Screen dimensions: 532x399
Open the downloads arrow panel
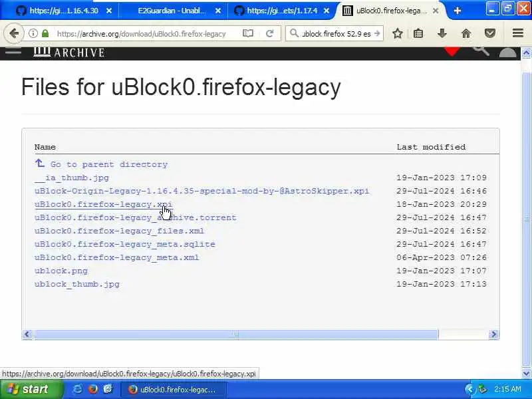click(x=442, y=33)
